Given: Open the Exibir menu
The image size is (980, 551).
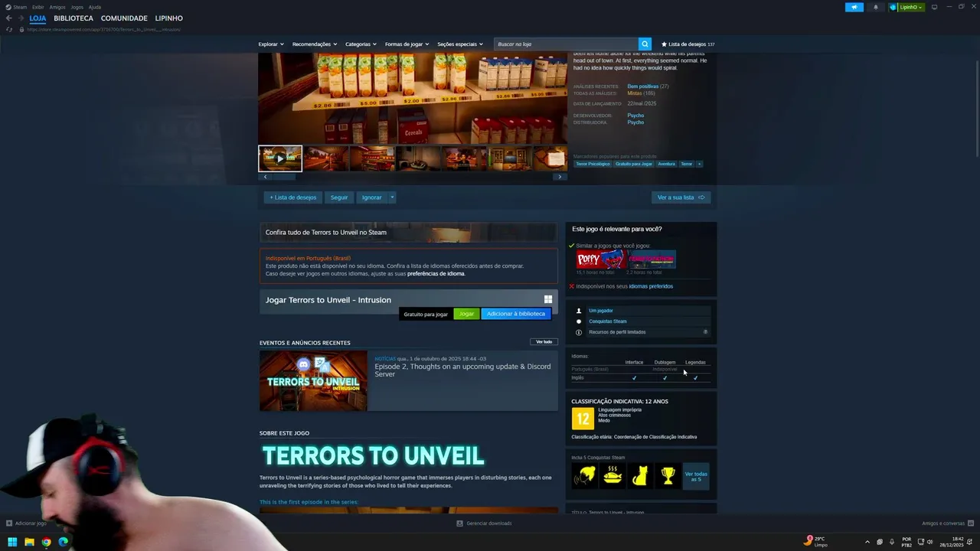Looking at the screenshot, I should point(38,7).
